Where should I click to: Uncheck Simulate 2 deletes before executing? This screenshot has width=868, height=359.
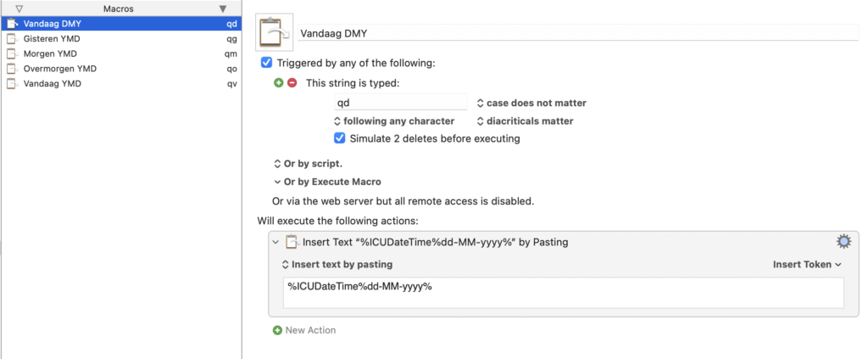340,138
